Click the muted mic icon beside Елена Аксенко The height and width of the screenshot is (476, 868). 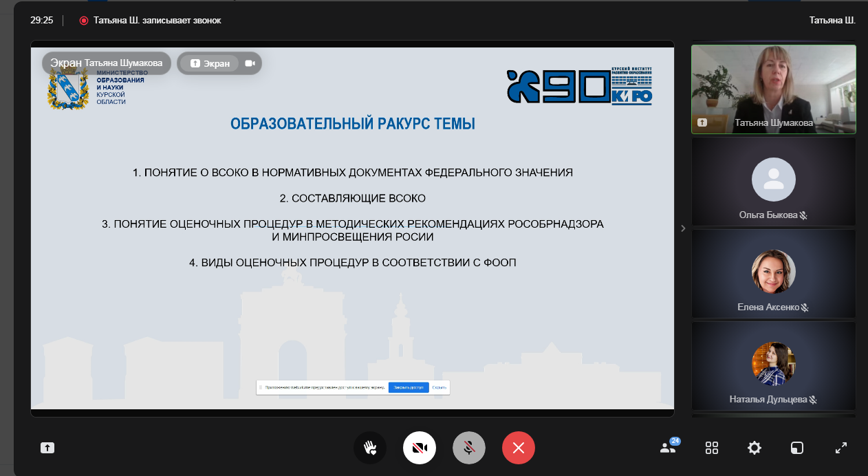[804, 307]
